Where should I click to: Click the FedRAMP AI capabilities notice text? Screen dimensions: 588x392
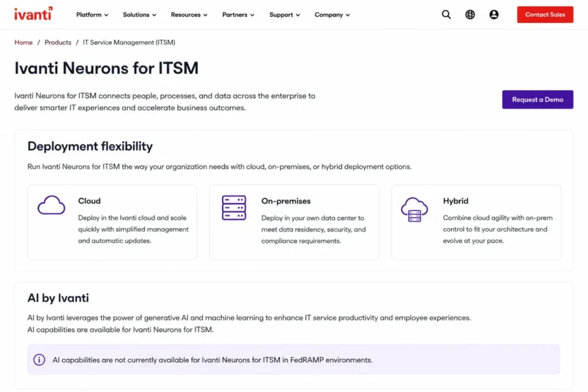coord(212,360)
